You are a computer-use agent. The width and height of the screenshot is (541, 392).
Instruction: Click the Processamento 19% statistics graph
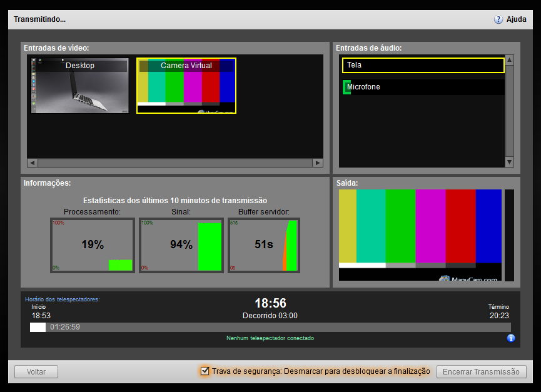(x=93, y=245)
